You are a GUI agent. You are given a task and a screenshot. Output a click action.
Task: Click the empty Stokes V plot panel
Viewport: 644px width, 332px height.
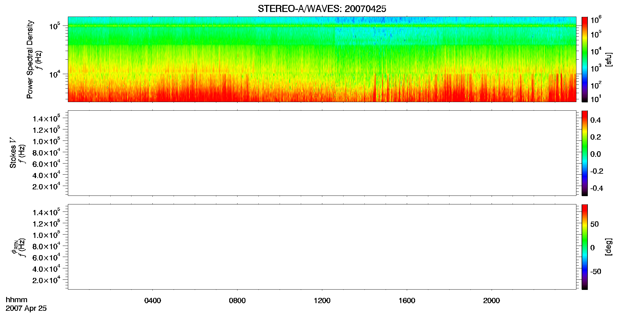(322, 153)
